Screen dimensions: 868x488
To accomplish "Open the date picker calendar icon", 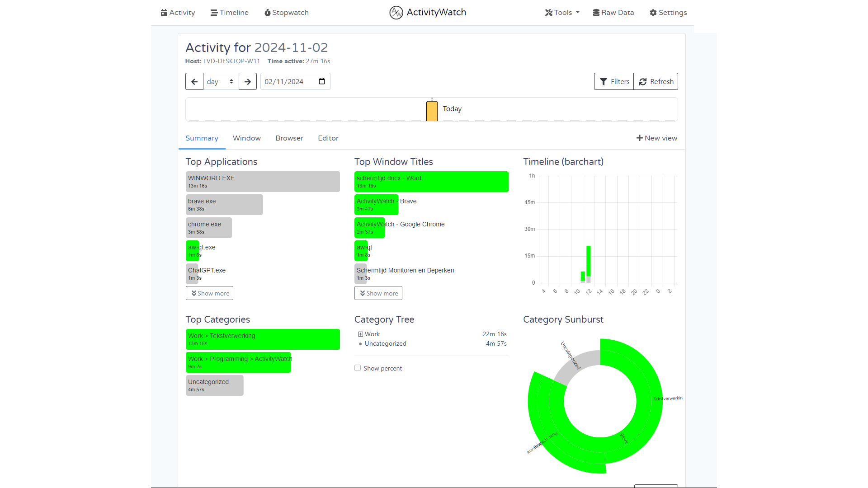I will pyautogui.click(x=322, y=82).
